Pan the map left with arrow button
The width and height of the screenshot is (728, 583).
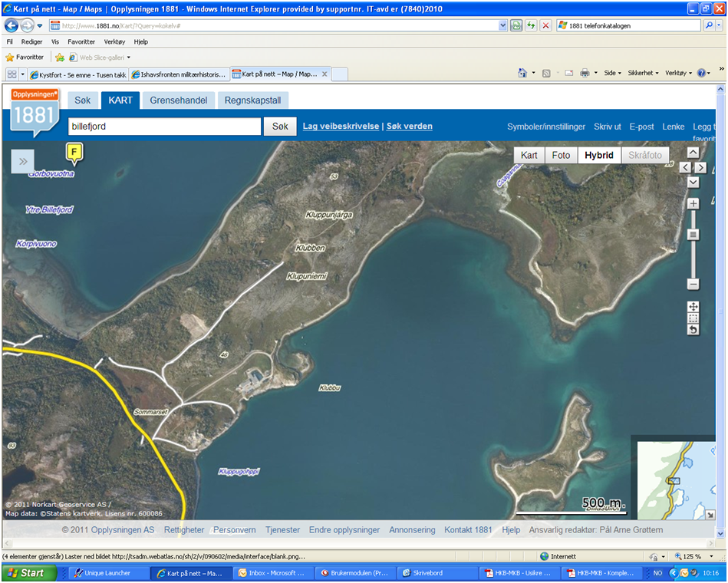pos(685,167)
